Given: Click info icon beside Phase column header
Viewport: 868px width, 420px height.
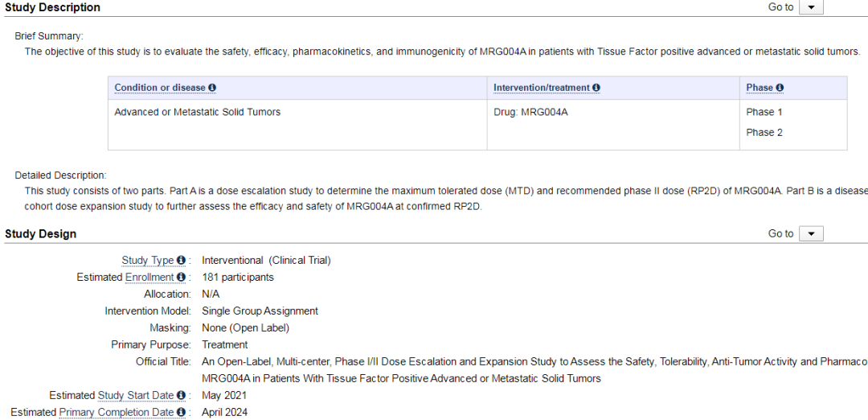Looking at the screenshot, I should (780, 88).
